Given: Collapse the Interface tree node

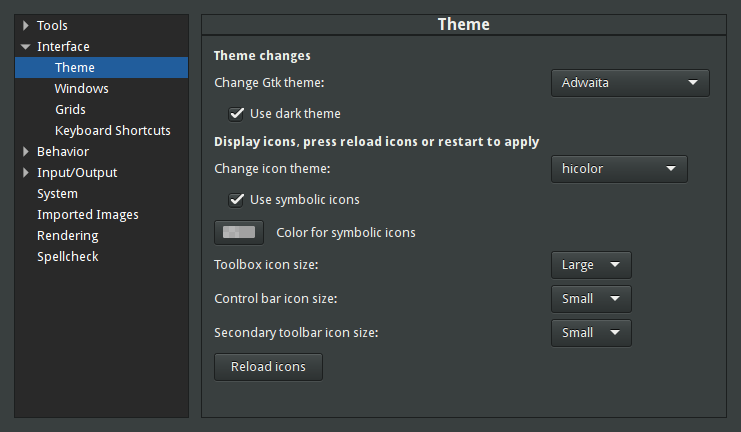Looking at the screenshot, I should pos(26,46).
